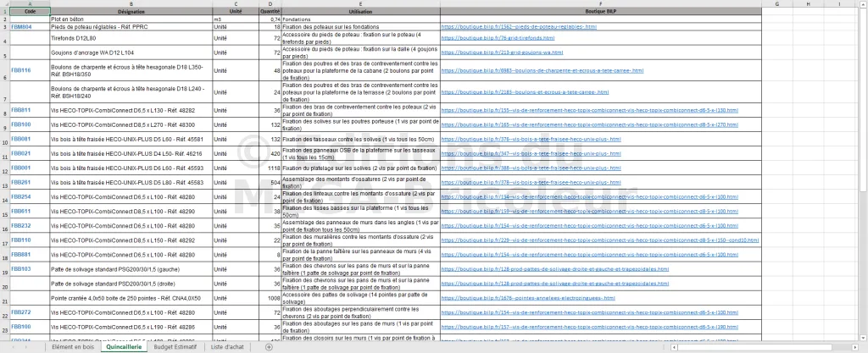Open the combiconnect d8-5-x-l270 link

pos(590,124)
